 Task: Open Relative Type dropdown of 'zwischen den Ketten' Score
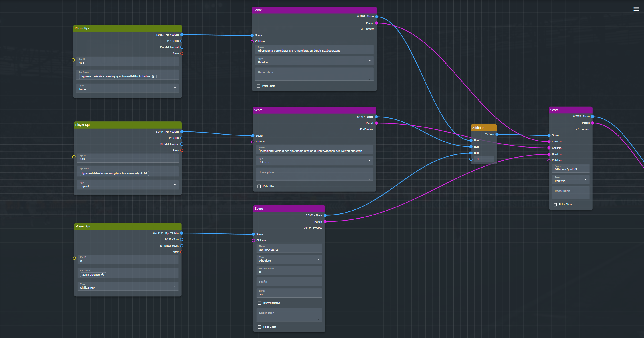(x=314, y=161)
